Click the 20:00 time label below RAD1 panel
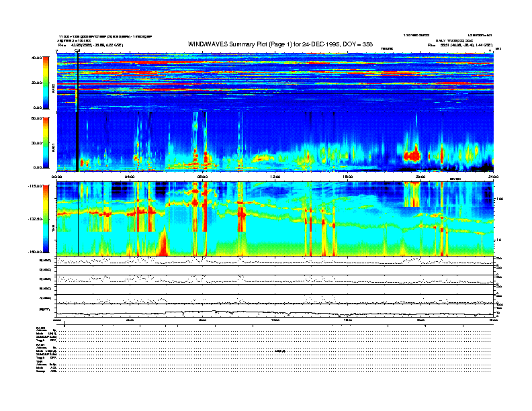532x411 pixels. [x=420, y=177]
